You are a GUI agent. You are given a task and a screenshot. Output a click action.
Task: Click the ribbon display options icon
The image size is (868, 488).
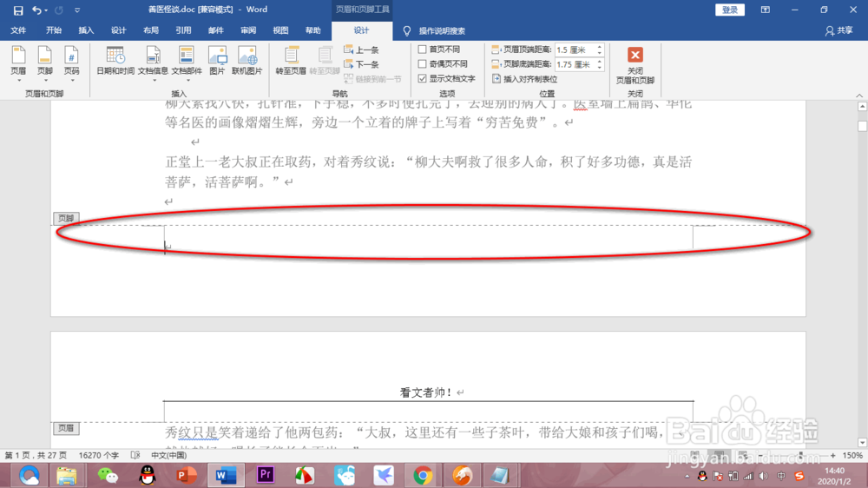[x=765, y=10]
